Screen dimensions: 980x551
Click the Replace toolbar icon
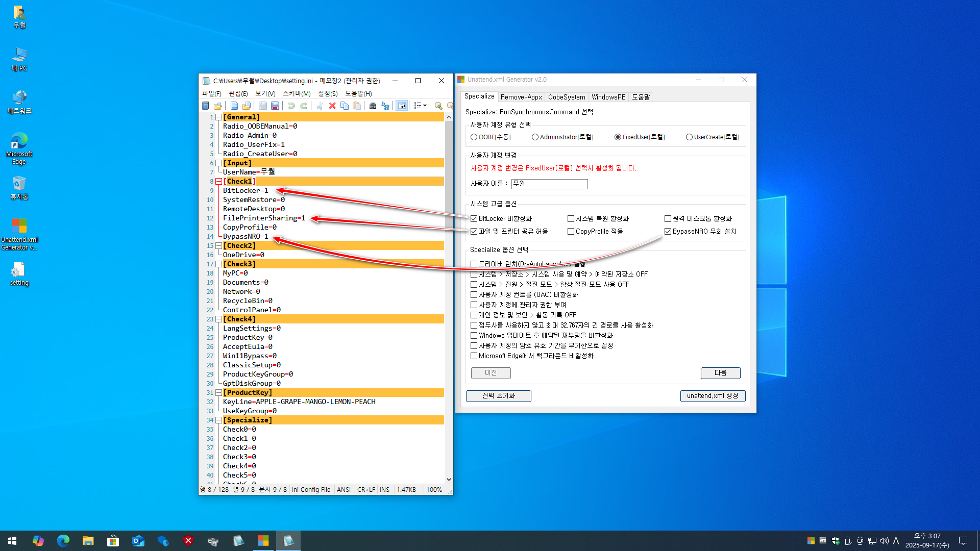coord(385,106)
